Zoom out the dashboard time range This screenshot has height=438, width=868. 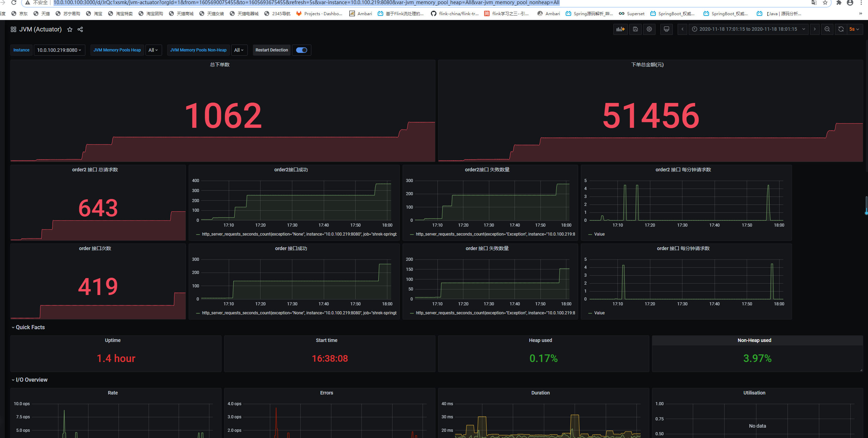coord(827,29)
